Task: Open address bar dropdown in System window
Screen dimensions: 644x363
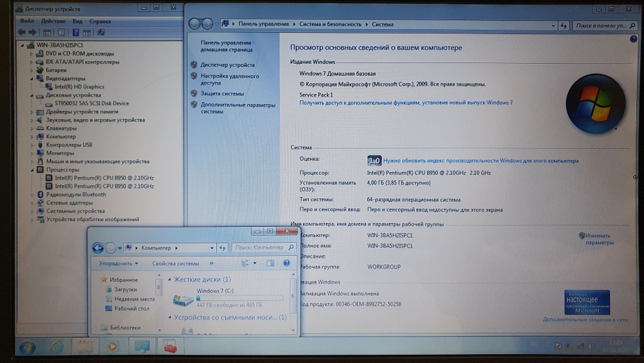Action: tap(553, 26)
